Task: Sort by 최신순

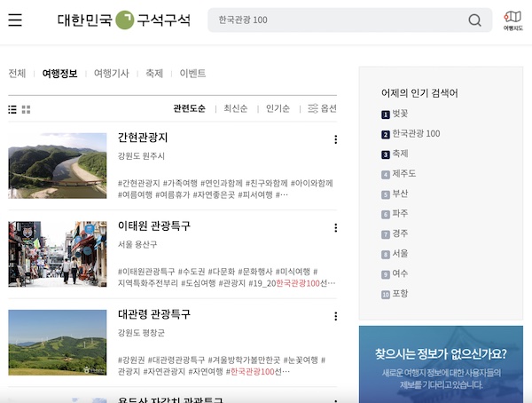Action: click(x=236, y=108)
